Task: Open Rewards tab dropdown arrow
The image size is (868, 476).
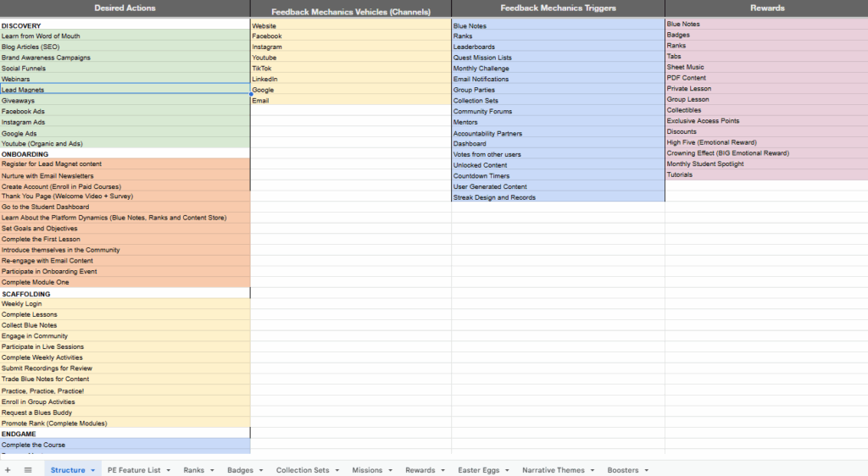Action: (442, 470)
